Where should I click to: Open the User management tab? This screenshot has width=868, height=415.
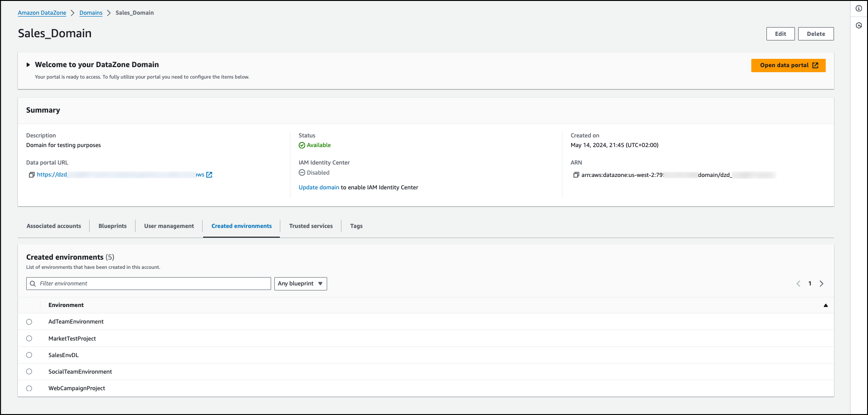[169, 226]
